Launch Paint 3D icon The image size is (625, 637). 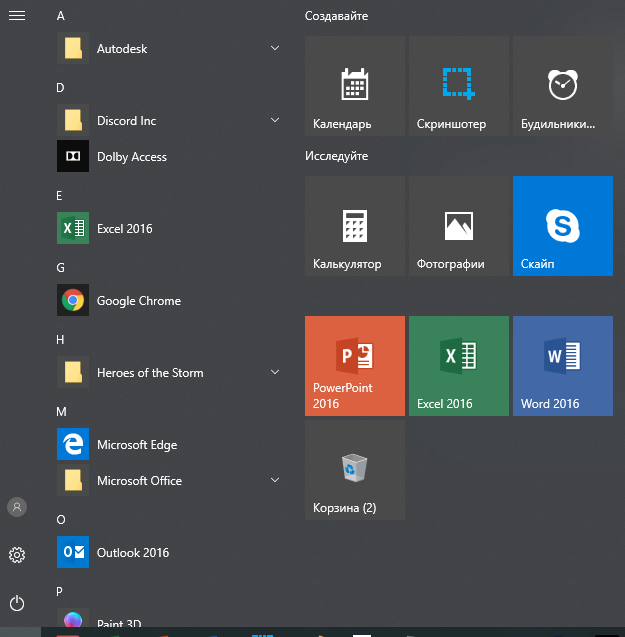point(73,618)
